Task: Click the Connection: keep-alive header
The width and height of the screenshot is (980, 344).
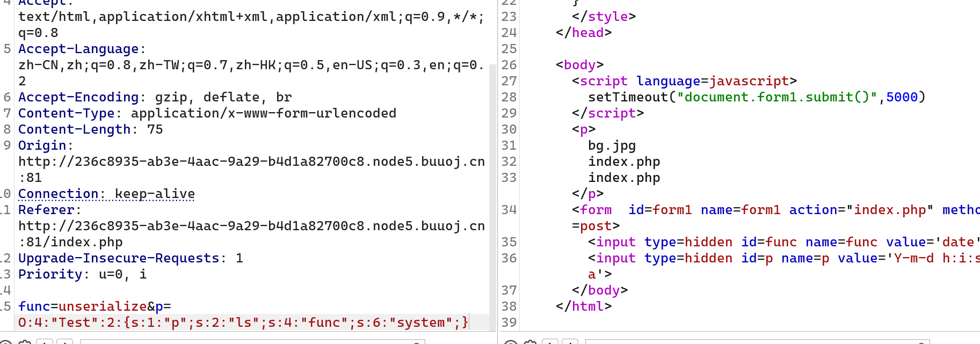Action: [106, 194]
